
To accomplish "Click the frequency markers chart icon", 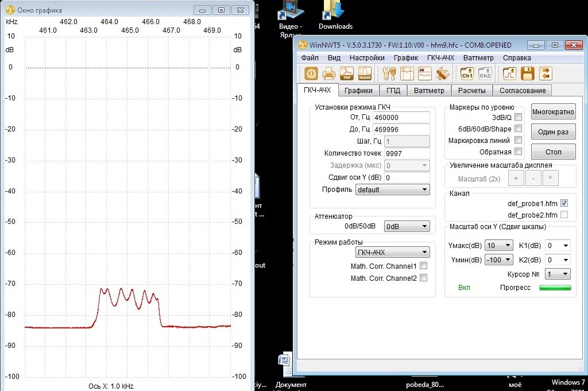I will point(407,73).
